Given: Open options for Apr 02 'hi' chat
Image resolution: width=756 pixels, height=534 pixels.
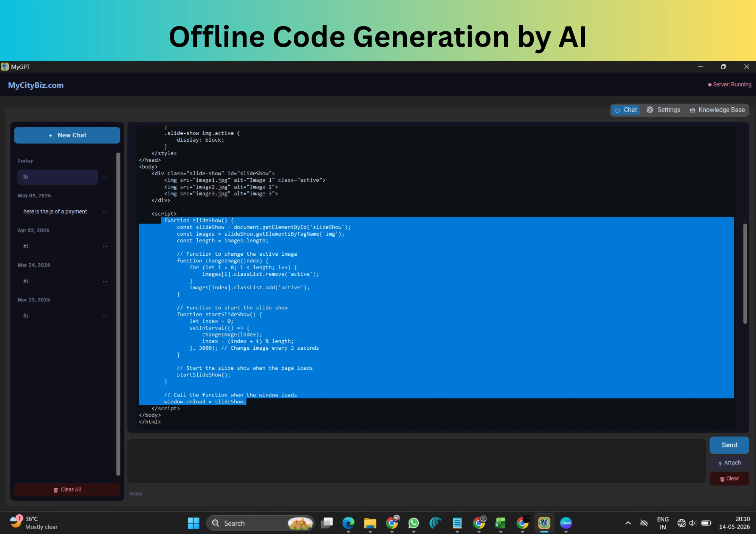Looking at the screenshot, I should [x=105, y=246].
